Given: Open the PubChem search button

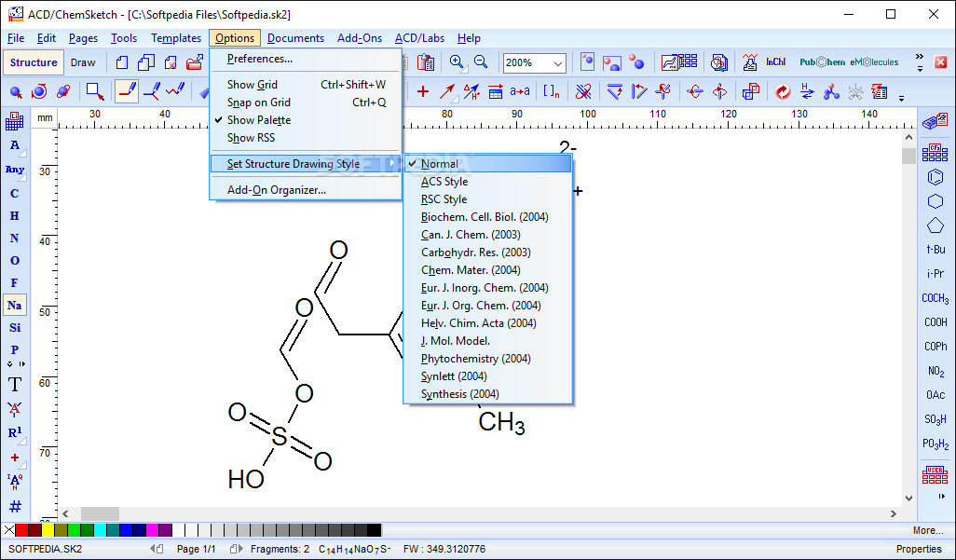Looking at the screenshot, I should click(822, 62).
